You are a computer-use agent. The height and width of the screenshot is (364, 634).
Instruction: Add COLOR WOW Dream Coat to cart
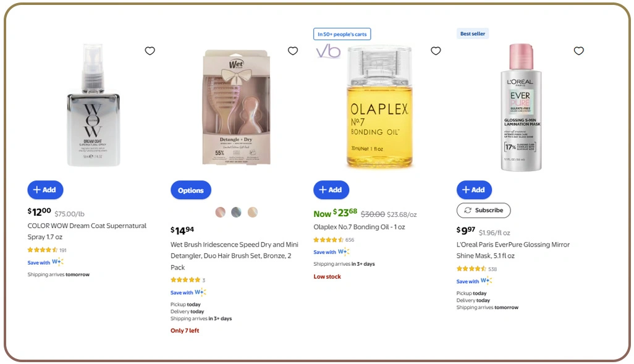click(45, 190)
